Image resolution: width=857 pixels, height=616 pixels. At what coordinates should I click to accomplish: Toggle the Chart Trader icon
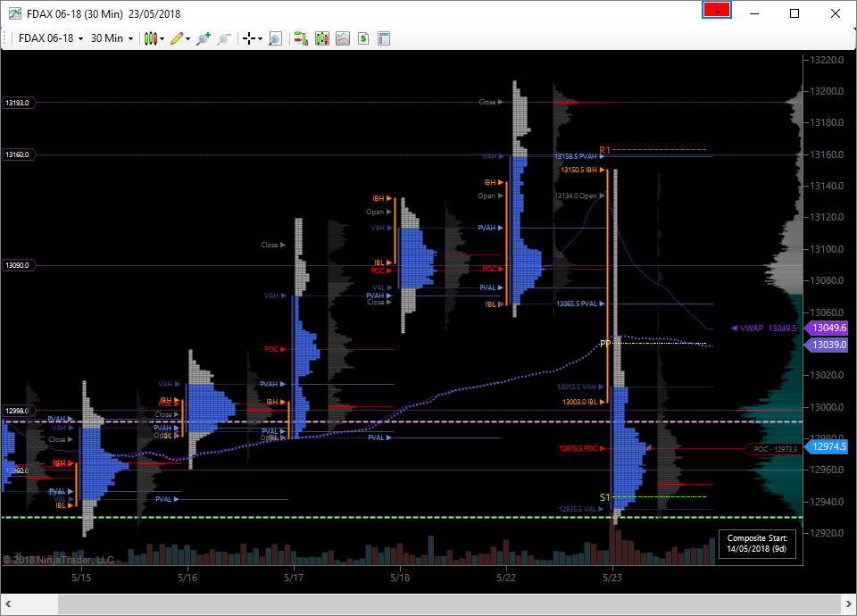(301, 38)
